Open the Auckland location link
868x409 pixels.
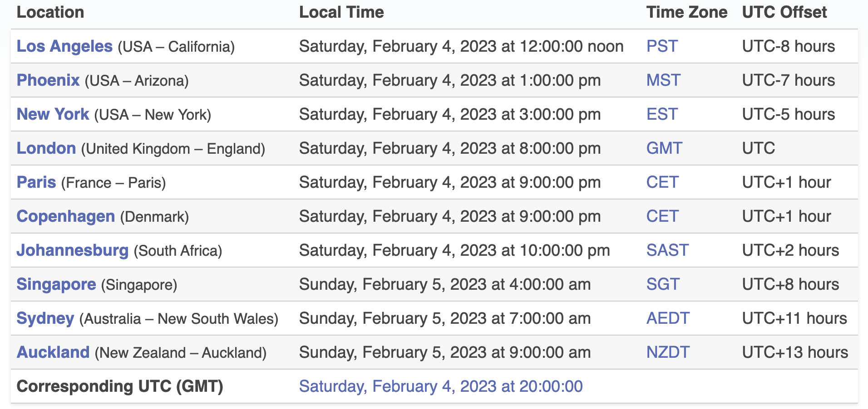click(53, 352)
